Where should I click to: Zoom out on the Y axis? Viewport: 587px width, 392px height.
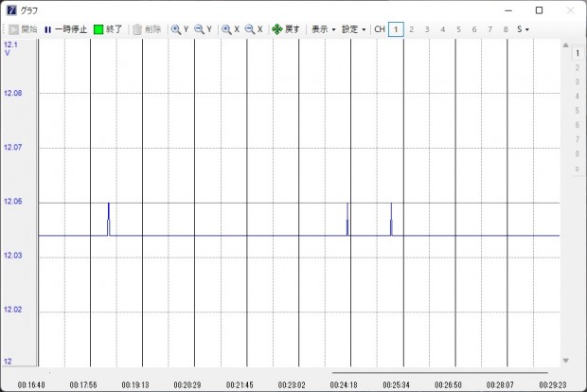pyautogui.click(x=204, y=29)
